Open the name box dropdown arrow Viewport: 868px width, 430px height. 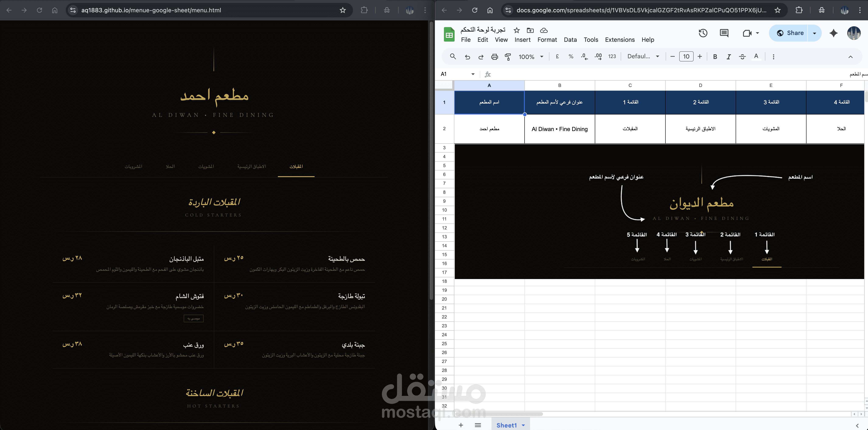(x=473, y=74)
